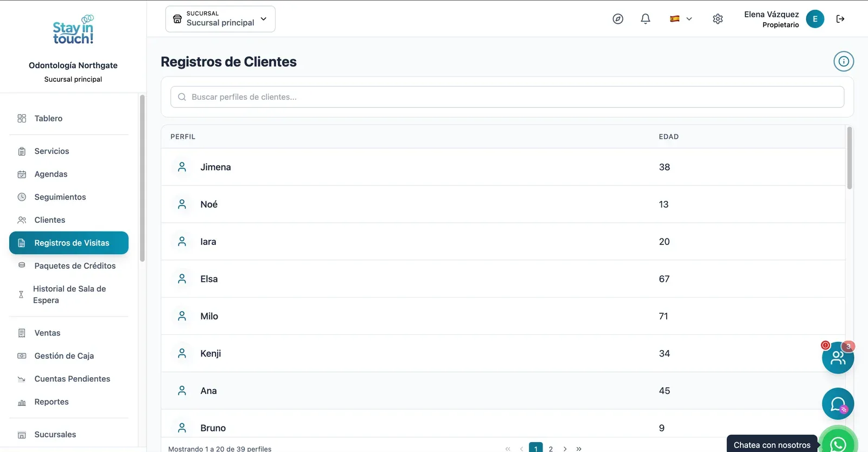Select Seguimientos in the sidebar
This screenshot has height=452, width=868.
coord(69,197)
